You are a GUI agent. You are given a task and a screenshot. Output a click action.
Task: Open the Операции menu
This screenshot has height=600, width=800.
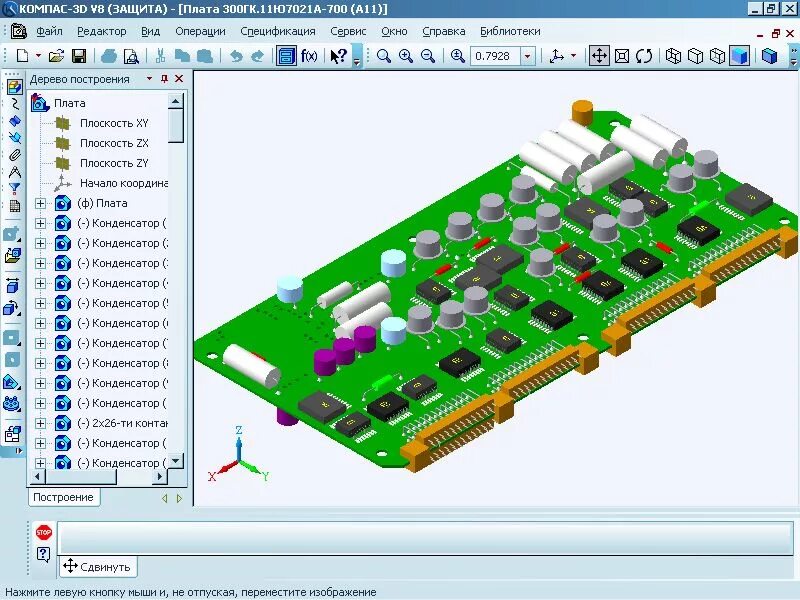(x=200, y=31)
